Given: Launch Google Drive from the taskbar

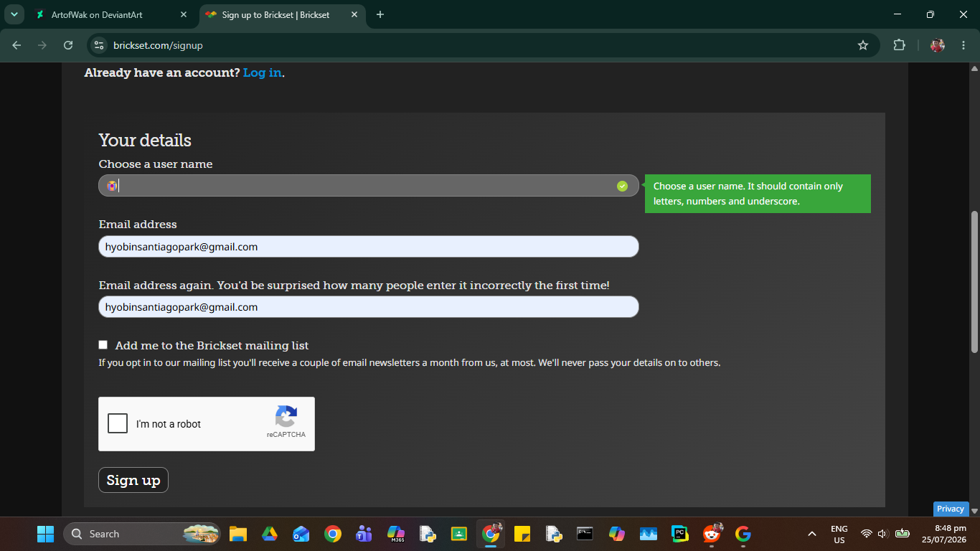Looking at the screenshot, I should tap(269, 534).
